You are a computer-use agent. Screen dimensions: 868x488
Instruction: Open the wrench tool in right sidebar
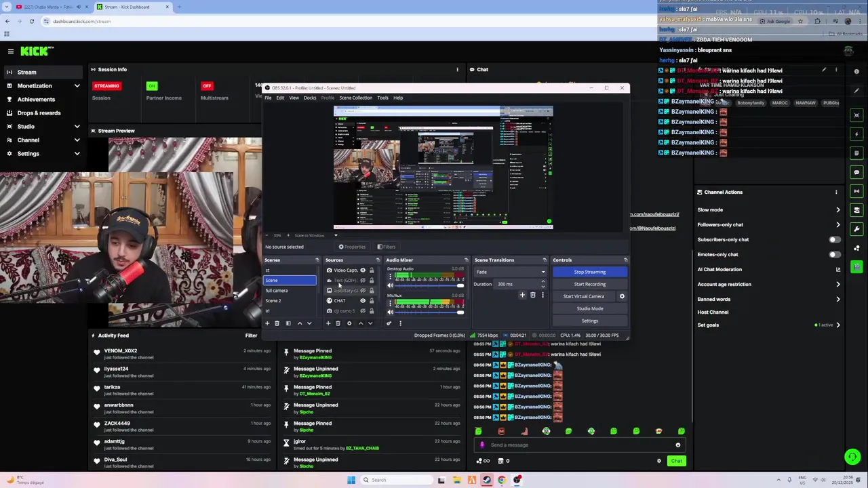(856, 229)
